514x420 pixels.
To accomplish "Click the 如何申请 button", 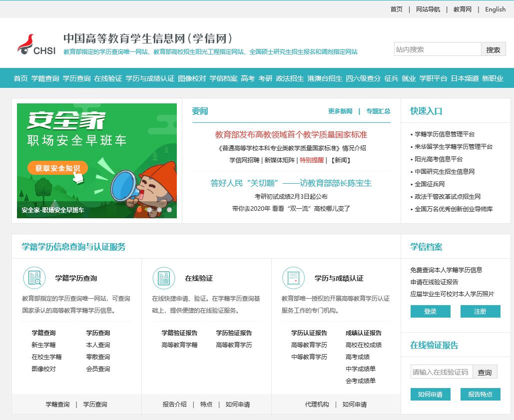I will 430,394.
